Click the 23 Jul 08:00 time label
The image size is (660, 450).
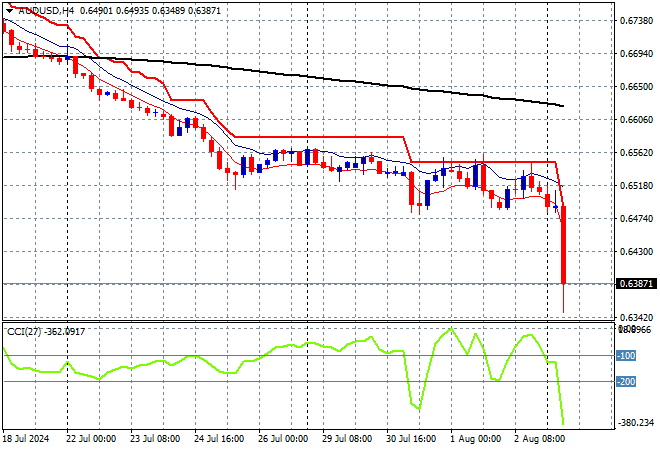point(155,439)
